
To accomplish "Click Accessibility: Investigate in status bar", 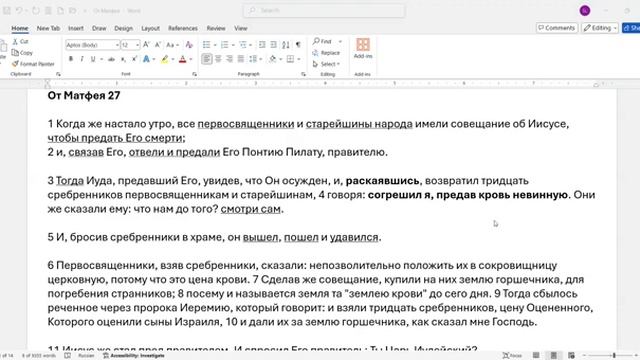I will (133, 356).
